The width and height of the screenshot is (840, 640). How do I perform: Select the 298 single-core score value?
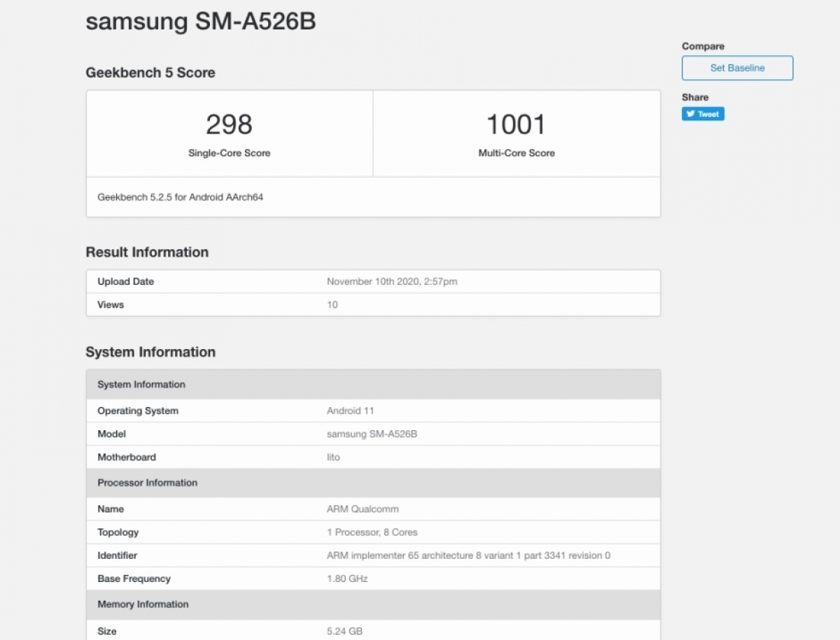(229, 125)
